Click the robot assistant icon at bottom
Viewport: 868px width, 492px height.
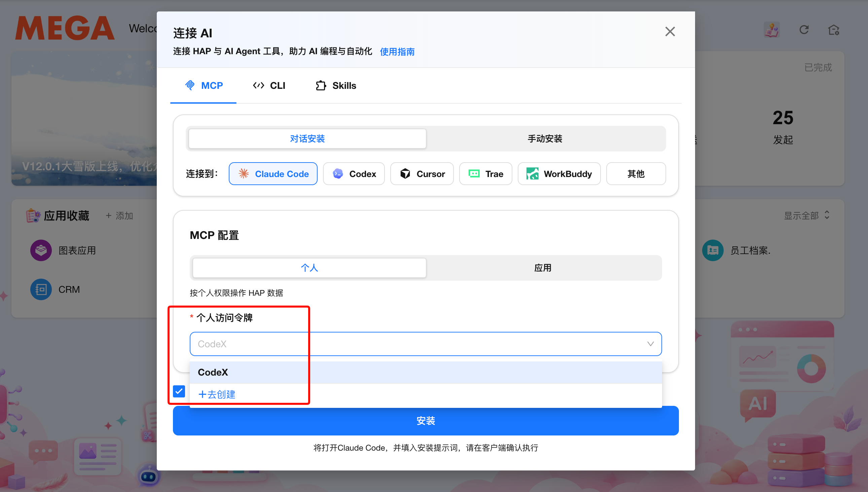pyautogui.click(x=149, y=477)
